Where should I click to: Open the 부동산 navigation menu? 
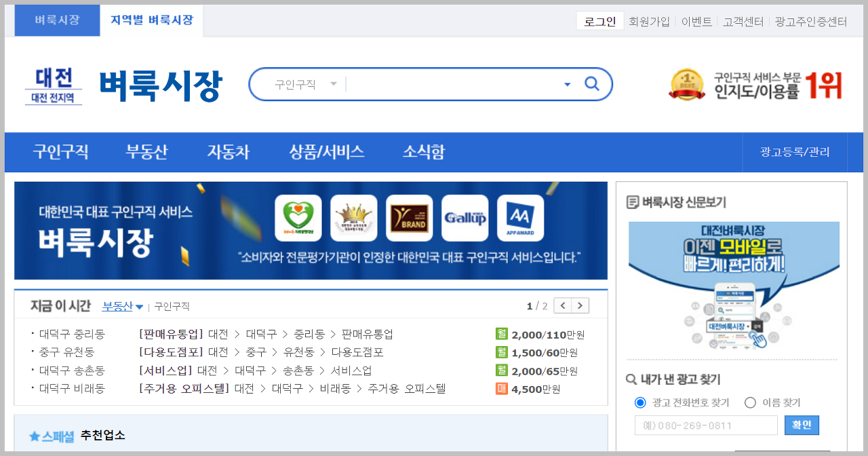click(146, 152)
